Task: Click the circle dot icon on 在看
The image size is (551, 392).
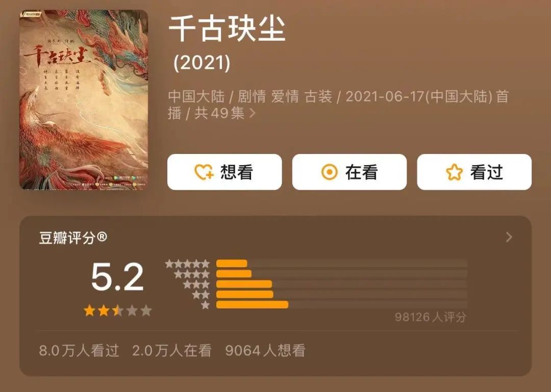Action: pos(329,172)
